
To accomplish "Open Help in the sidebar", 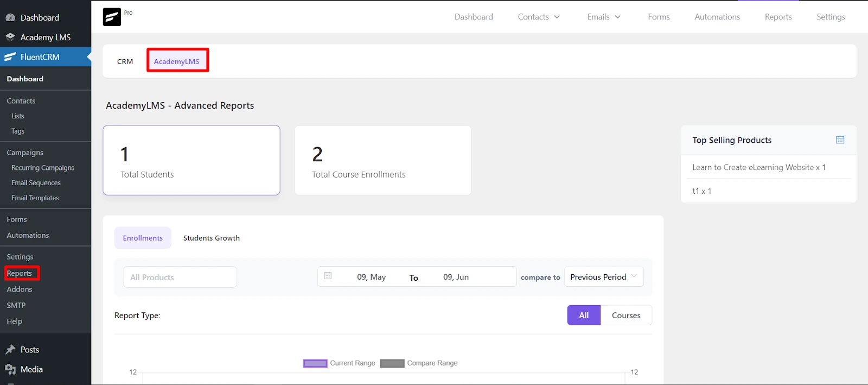I will (15, 321).
